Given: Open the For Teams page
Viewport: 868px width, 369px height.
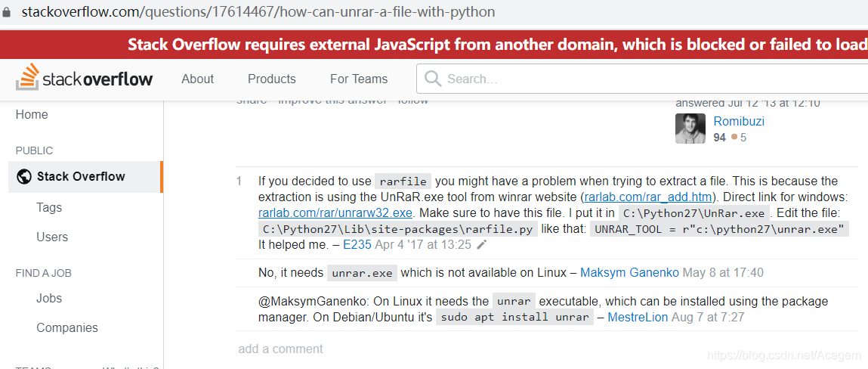Looking at the screenshot, I should click(359, 79).
